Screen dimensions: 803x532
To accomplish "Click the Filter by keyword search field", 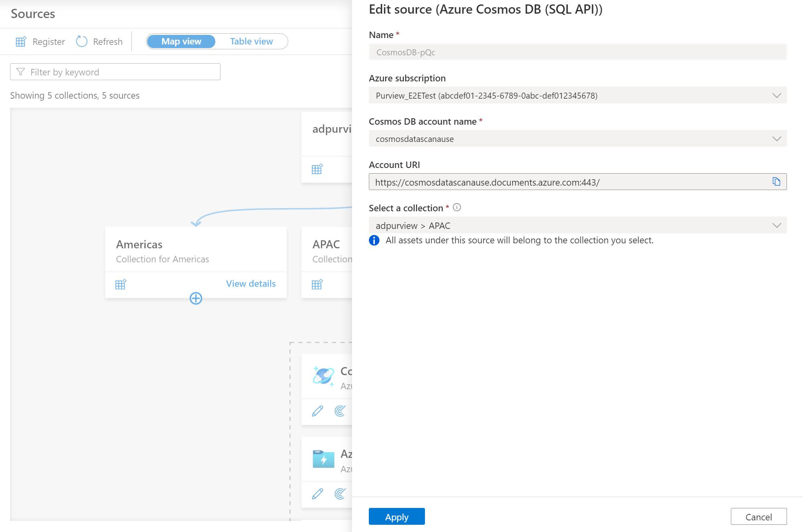I will pos(115,72).
